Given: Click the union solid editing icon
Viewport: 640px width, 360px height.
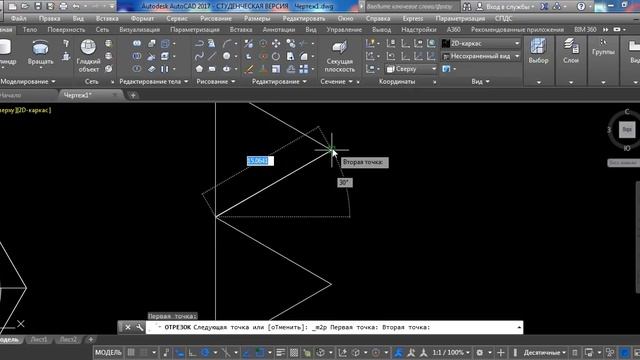Looking at the screenshot, I should [137, 43].
